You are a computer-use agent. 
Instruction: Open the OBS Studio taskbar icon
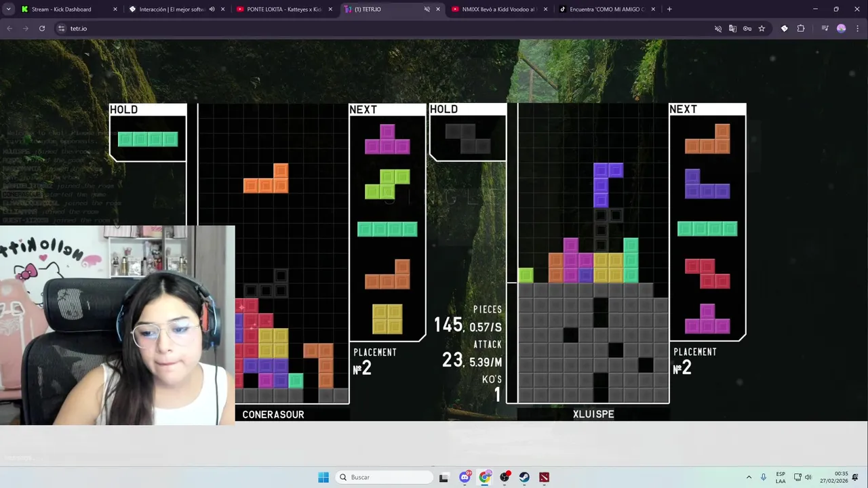(505, 477)
